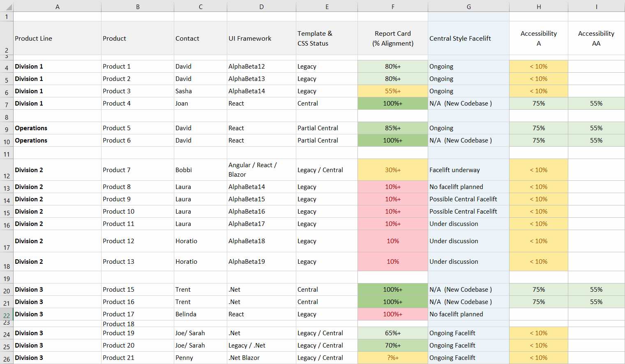Select the 'Product 9' cell

point(138,199)
